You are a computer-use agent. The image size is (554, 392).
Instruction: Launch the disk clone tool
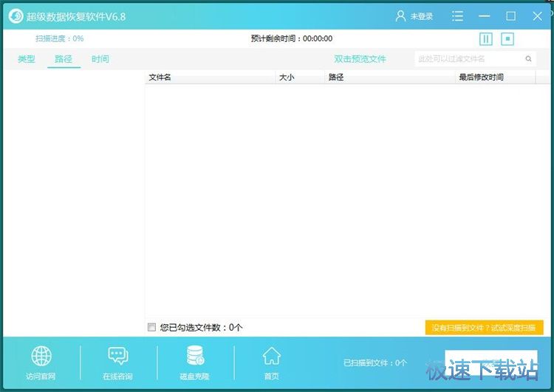point(196,357)
